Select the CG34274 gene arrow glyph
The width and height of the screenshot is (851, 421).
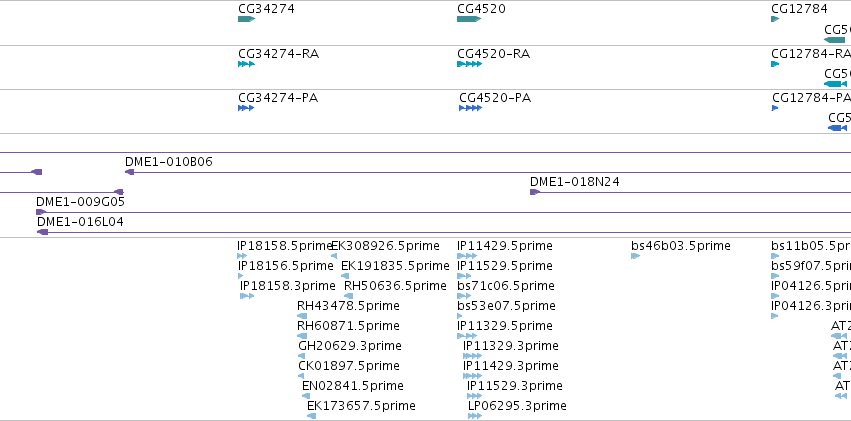point(246,19)
